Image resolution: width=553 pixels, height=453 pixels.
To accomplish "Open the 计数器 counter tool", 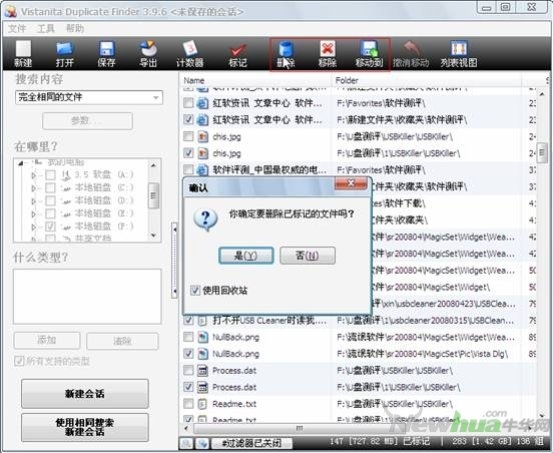I will tap(190, 54).
